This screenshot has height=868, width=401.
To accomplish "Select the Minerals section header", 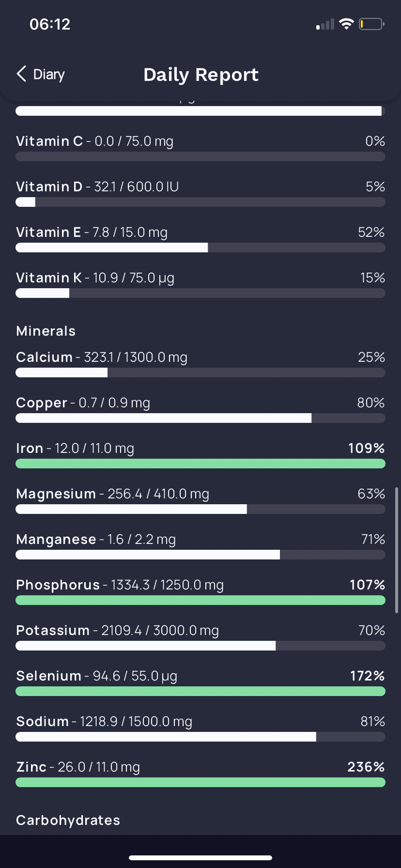I will (x=46, y=331).
